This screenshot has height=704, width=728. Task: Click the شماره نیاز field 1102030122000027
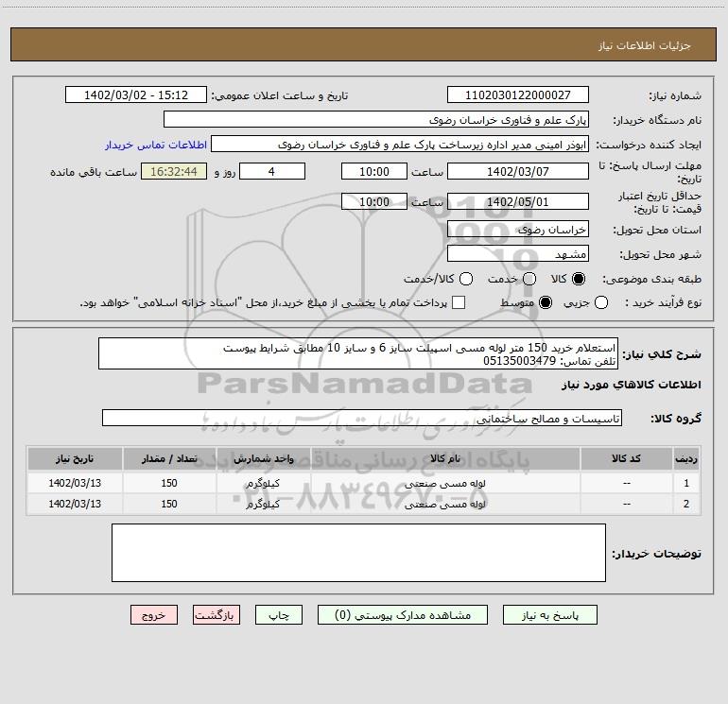pos(518,94)
